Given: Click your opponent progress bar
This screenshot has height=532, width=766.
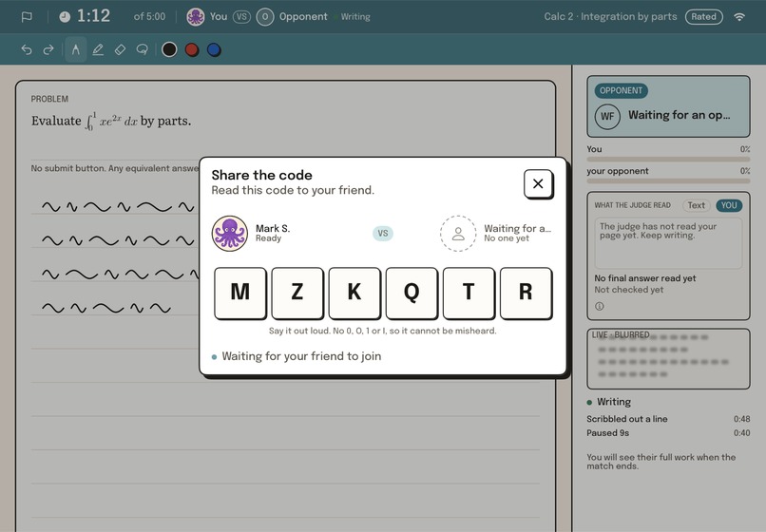Looking at the screenshot, I should click(668, 181).
